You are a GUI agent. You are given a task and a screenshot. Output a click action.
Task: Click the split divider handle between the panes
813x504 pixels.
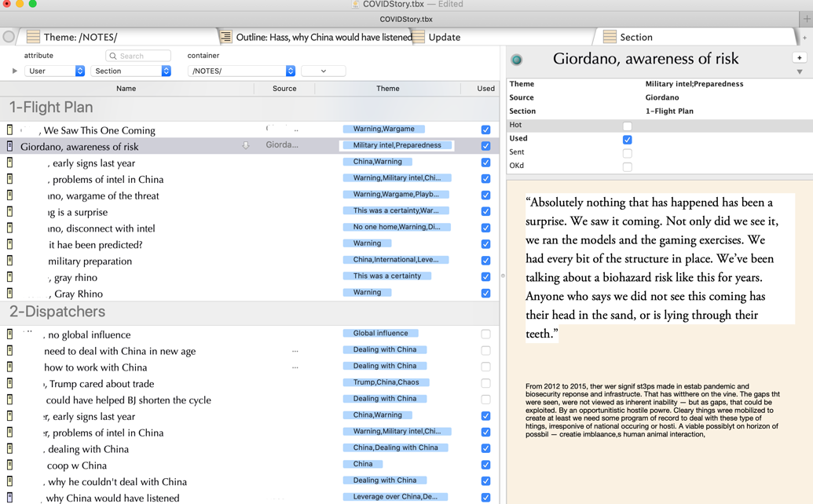503,276
